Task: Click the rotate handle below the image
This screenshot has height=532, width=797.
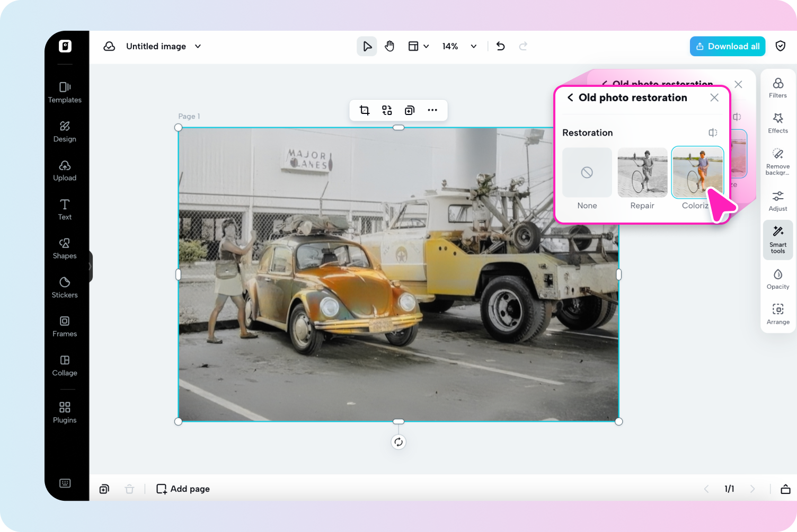Action: click(x=398, y=442)
